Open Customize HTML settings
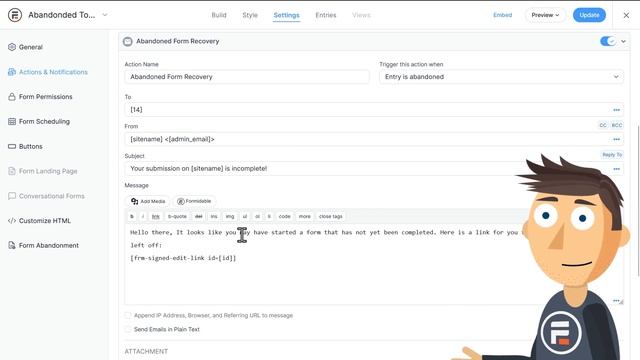The width and height of the screenshot is (640, 360). coord(44,220)
